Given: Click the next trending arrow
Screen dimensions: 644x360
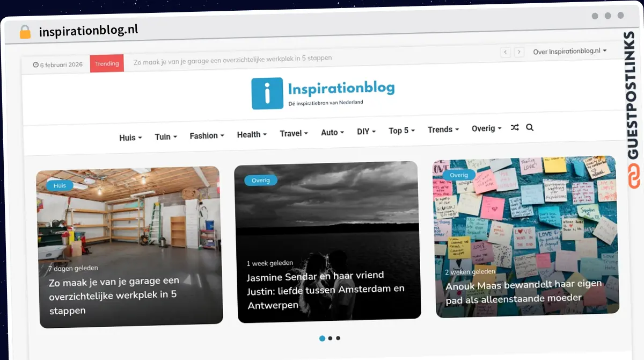Looking at the screenshot, I should tap(519, 52).
